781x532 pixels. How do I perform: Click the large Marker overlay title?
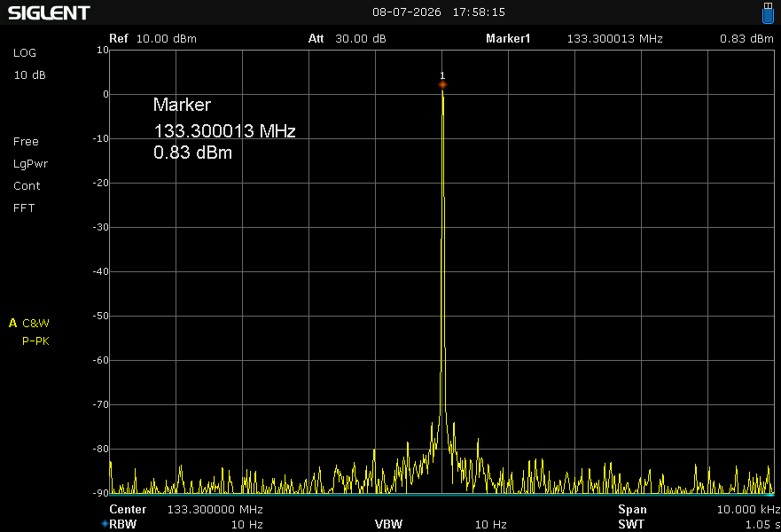[x=182, y=105]
